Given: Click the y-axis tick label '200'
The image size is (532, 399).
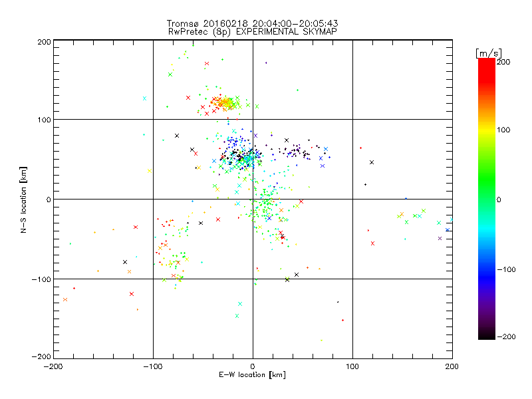Looking at the screenshot, I should tap(44, 42).
